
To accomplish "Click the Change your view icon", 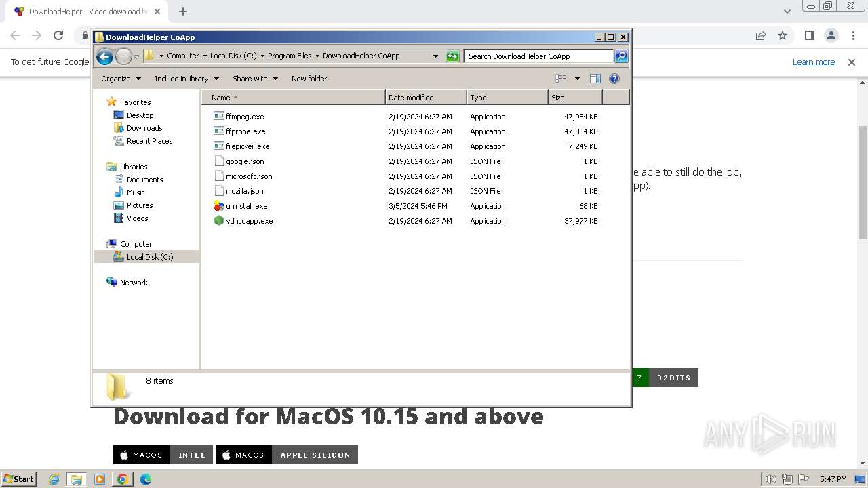I will [561, 79].
